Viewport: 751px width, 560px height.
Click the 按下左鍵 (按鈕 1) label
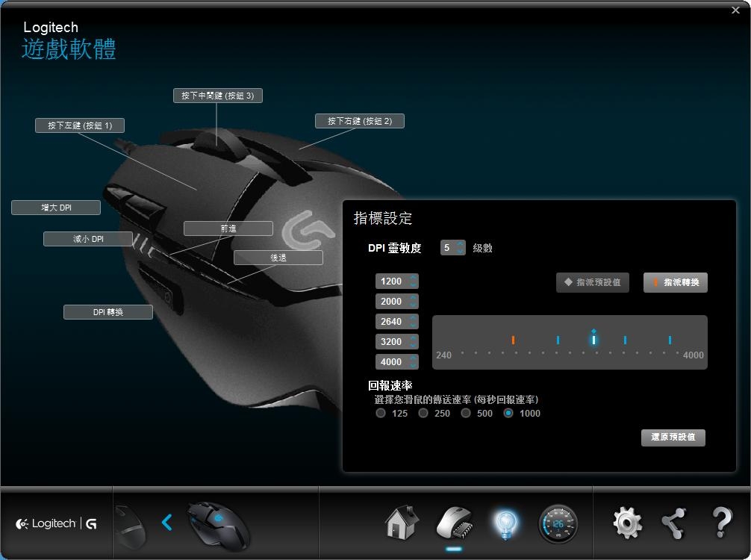click(x=80, y=125)
